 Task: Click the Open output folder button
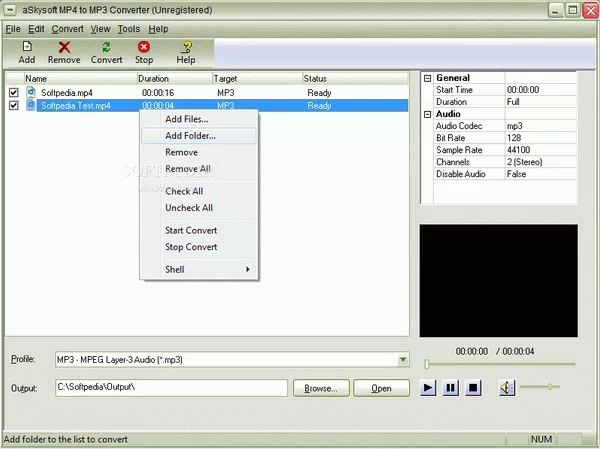[x=381, y=388]
